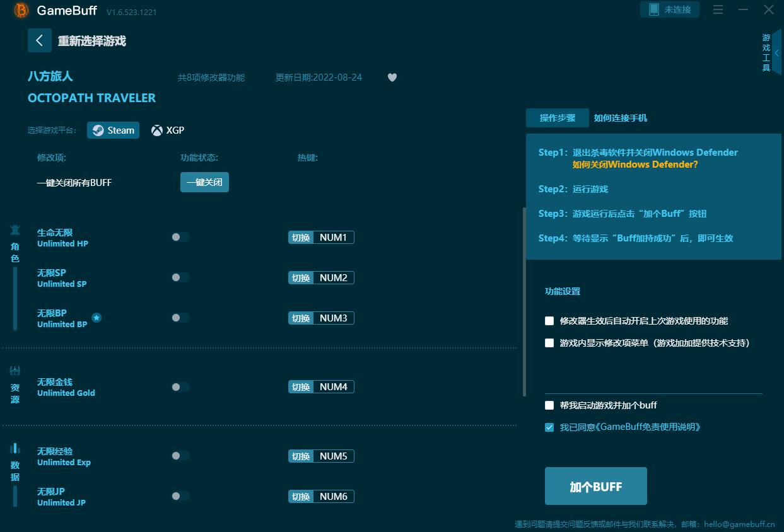
Task: Click the star badge next to Unlimited BP
Action: coord(97,318)
